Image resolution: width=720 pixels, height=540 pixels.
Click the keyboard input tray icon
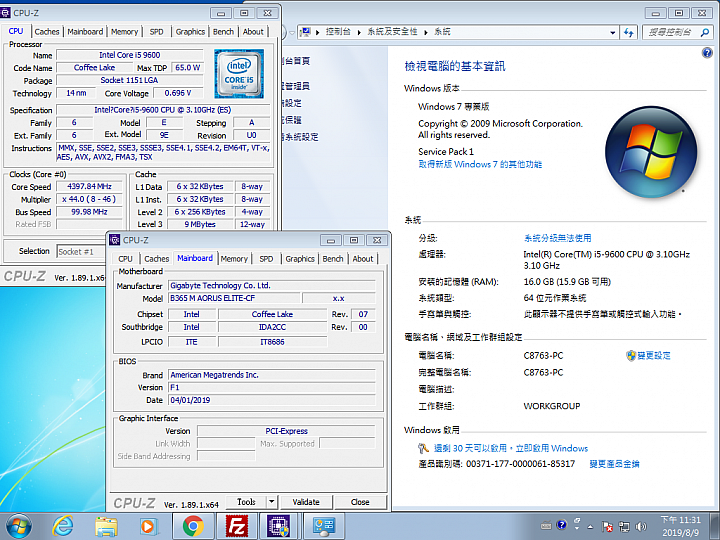pyautogui.click(x=546, y=525)
